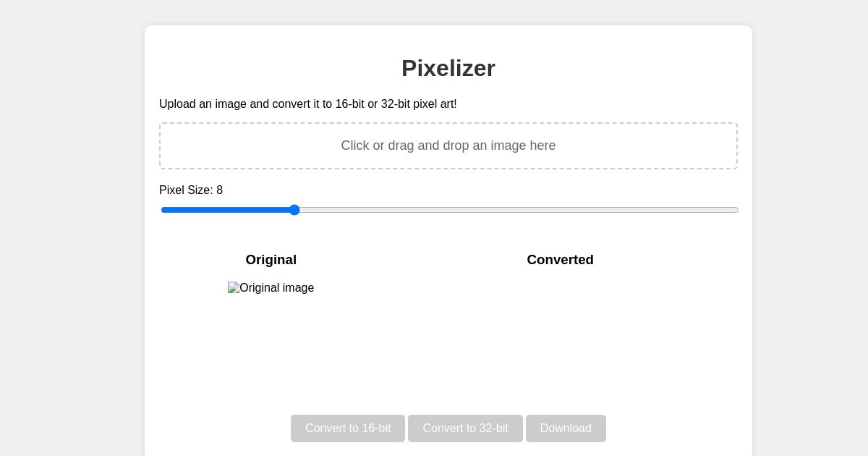This screenshot has height=456, width=868.
Task: Click the 'Pixel Size: 8' label
Action: (x=191, y=190)
